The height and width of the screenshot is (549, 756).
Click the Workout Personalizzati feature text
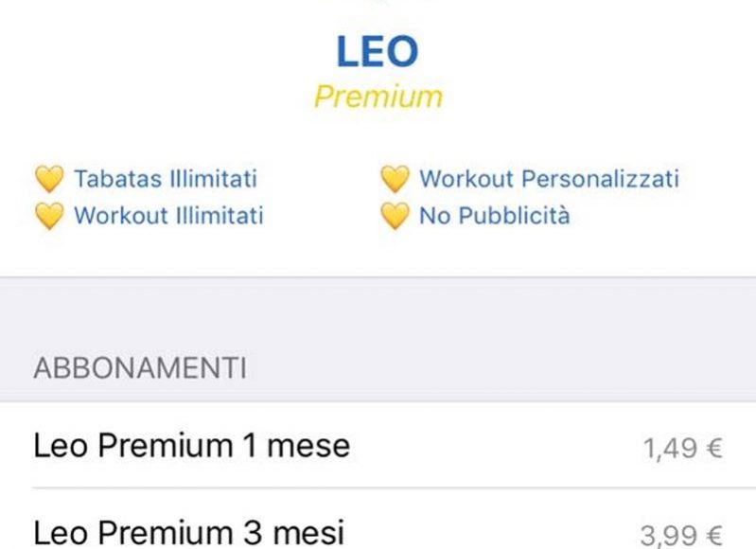click(549, 179)
